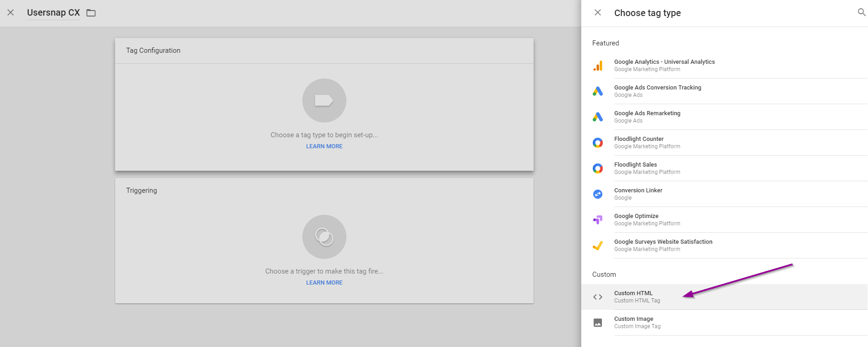Screen dimensions: 868x347
Task: Close the Choose tag type panel
Action: point(598,12)
